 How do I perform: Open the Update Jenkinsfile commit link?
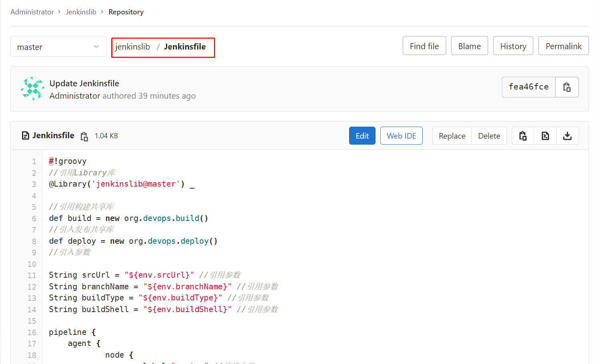pyautogui.click(x=84, y=83)
